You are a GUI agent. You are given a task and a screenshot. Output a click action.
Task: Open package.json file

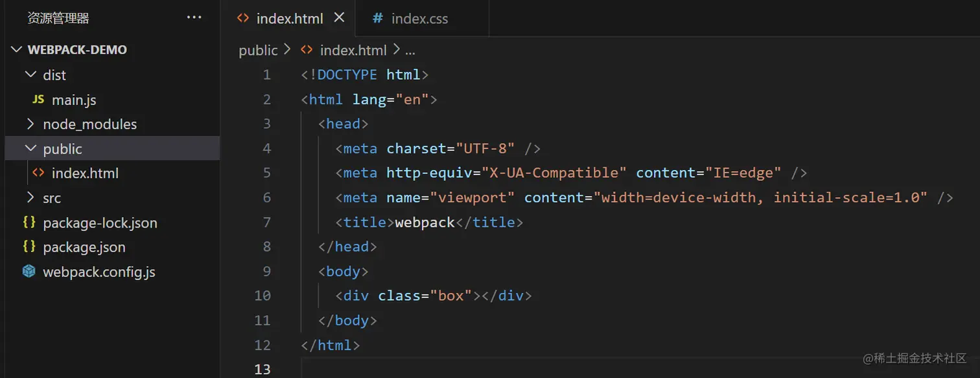pyautogui.click(x=84, y=248)
